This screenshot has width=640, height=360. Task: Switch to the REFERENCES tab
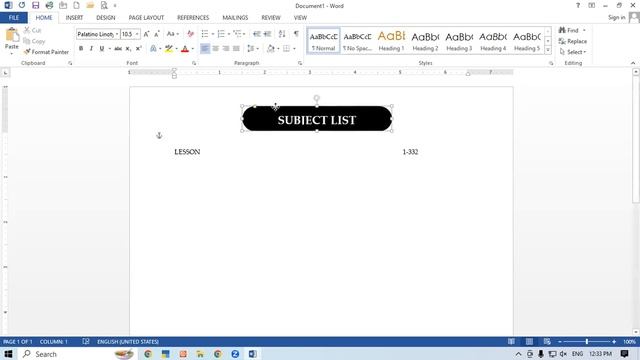(x=193, y=18)
